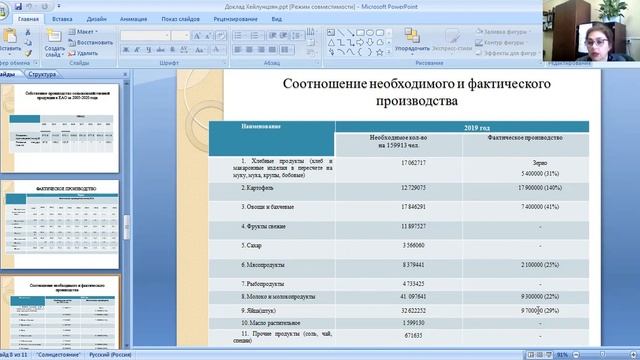The height and width of the screenshot is (360, 640).
Task: Click the 91% zoom level button
Action: pos(562,355)
